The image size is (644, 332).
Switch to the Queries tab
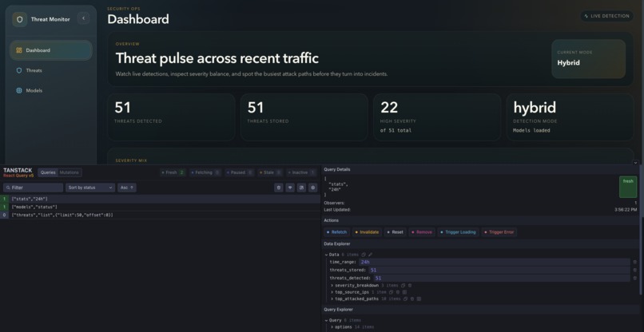click(x=48, y=172)
